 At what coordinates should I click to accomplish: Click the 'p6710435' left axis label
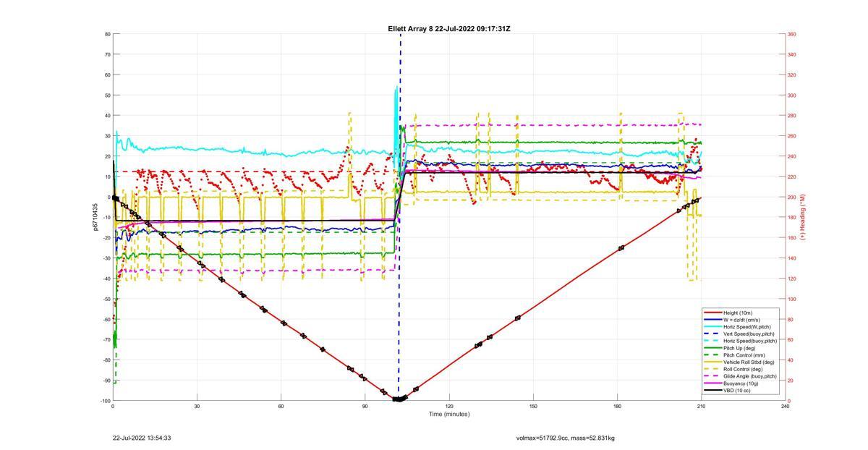click(x=95, y=217)
